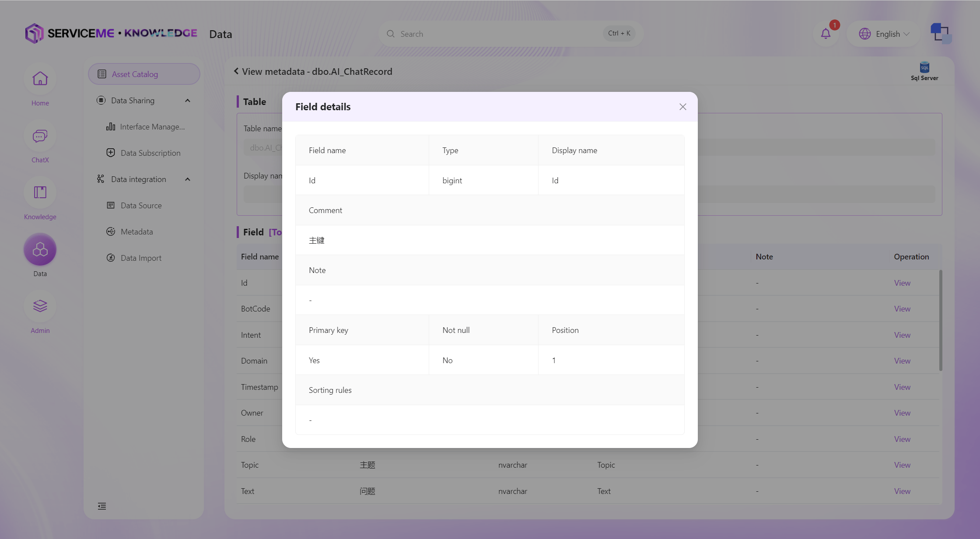
Task: Open the ChatX sidebar icon
Action: [40, 136]
